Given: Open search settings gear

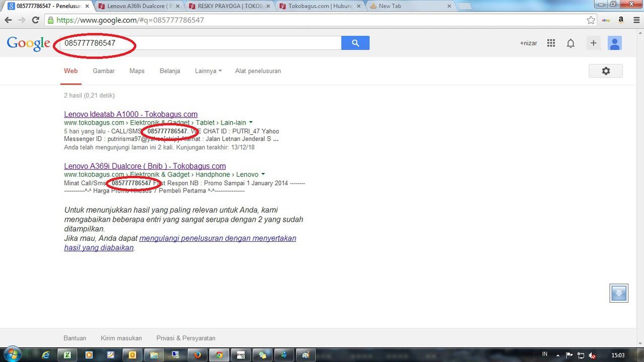Looking at the screenshot, I should point(606,71).
